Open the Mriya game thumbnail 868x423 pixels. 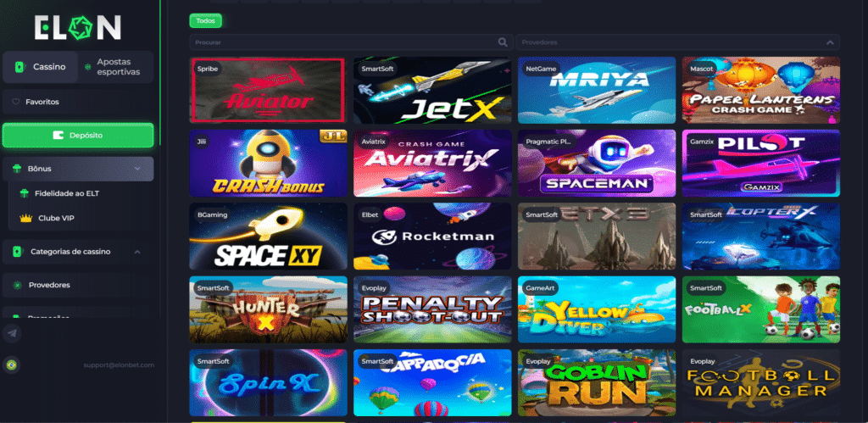(x=597, y=90)
